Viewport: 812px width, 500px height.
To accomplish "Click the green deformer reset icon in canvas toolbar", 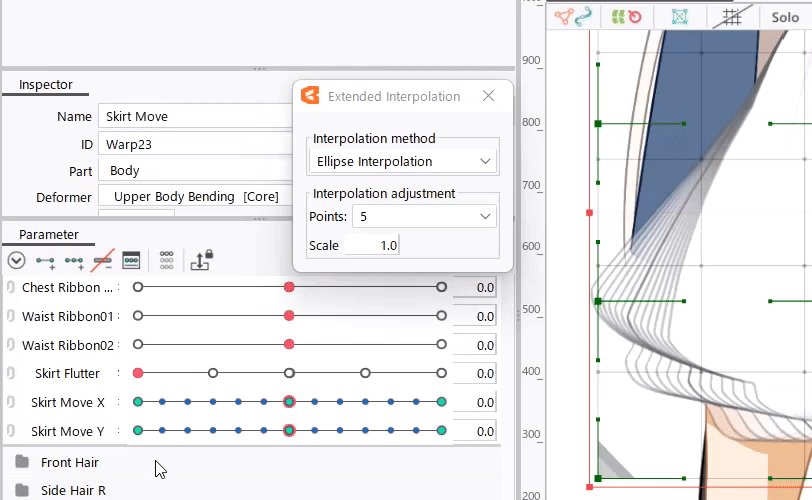I will 618,17.
